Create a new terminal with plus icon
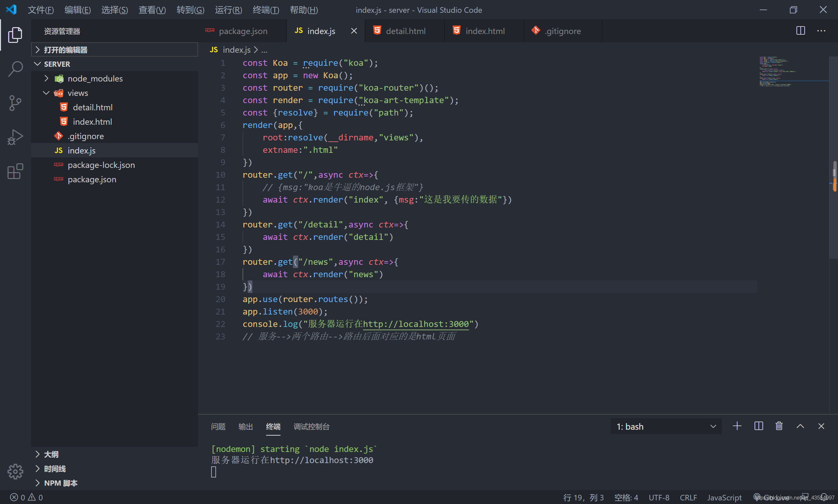This screenshot has width=838, height=504. point(737,426)
